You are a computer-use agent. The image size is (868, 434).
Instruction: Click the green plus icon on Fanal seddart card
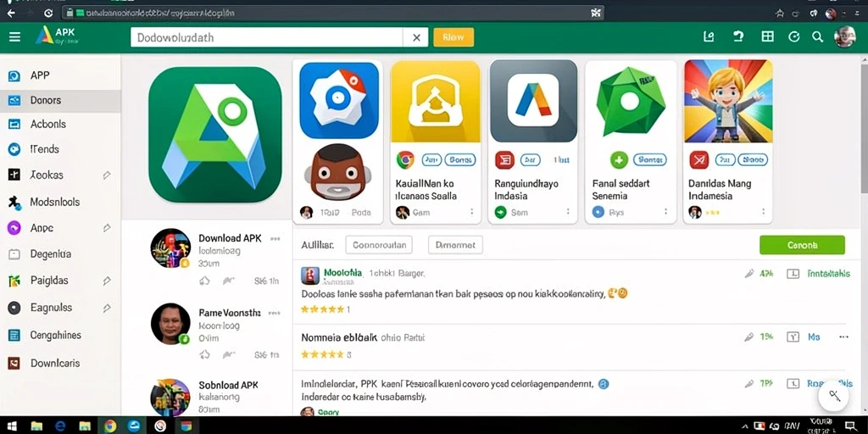tap(618, 160)
